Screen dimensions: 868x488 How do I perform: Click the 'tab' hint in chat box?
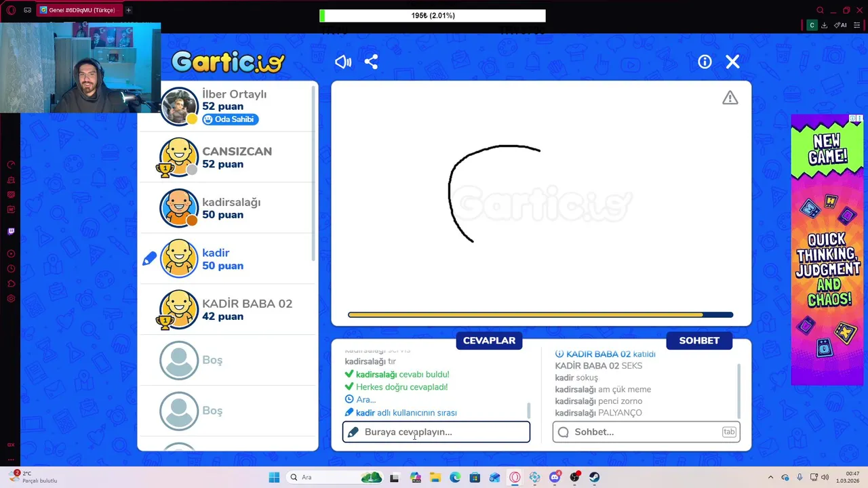coord(729,432)
